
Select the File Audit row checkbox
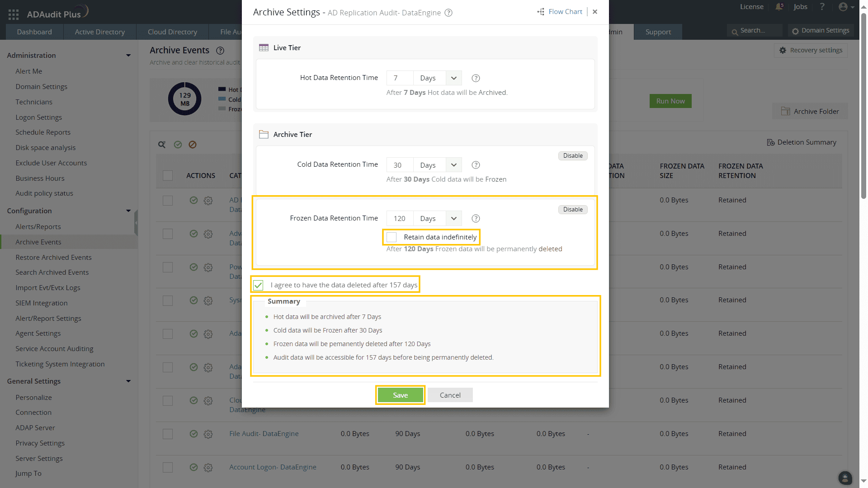168,434
